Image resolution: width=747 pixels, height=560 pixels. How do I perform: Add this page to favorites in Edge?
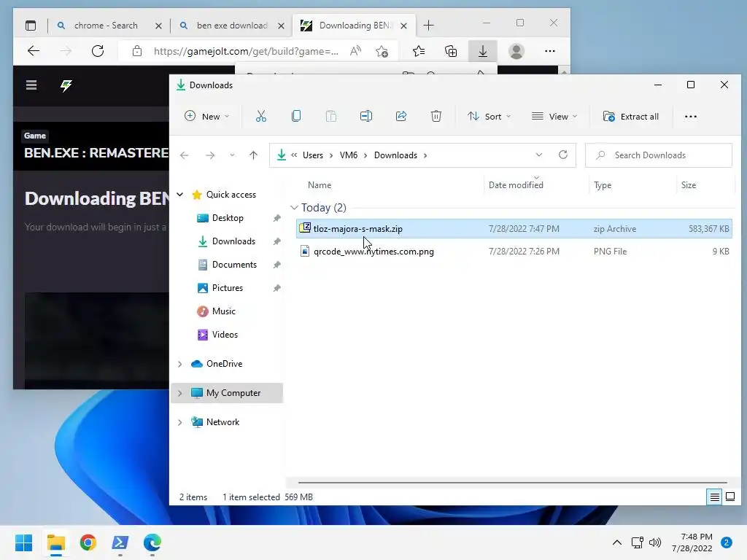[x=382, y=51]
